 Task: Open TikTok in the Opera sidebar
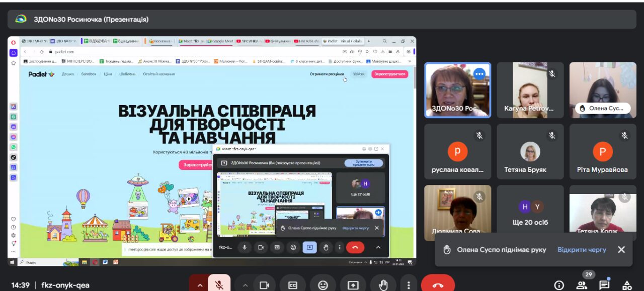coord(14,157)
